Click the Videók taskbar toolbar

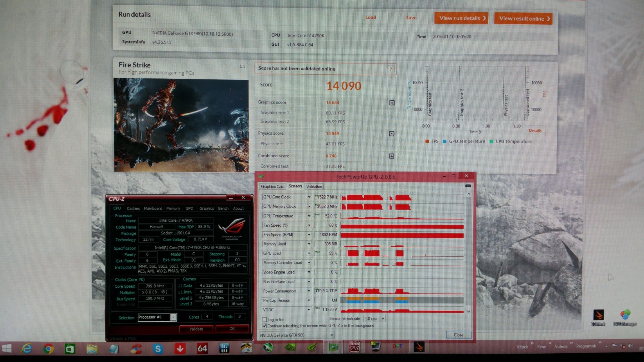coord(561,346)
